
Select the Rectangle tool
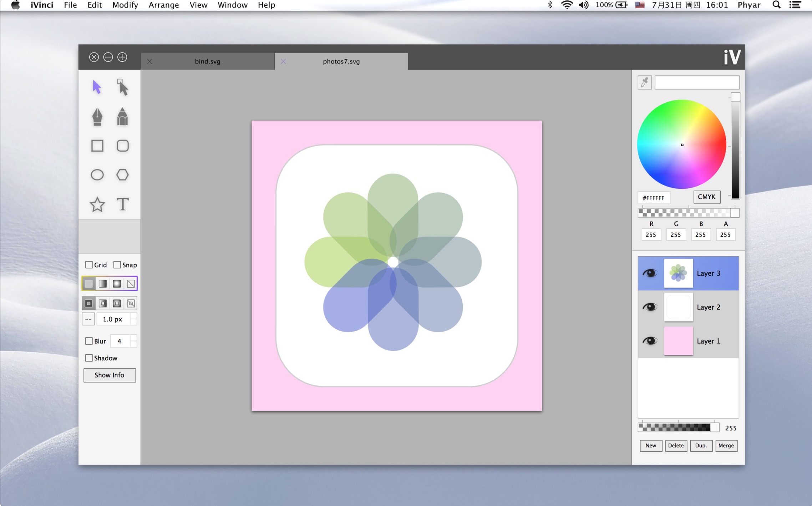pos(97,146)
